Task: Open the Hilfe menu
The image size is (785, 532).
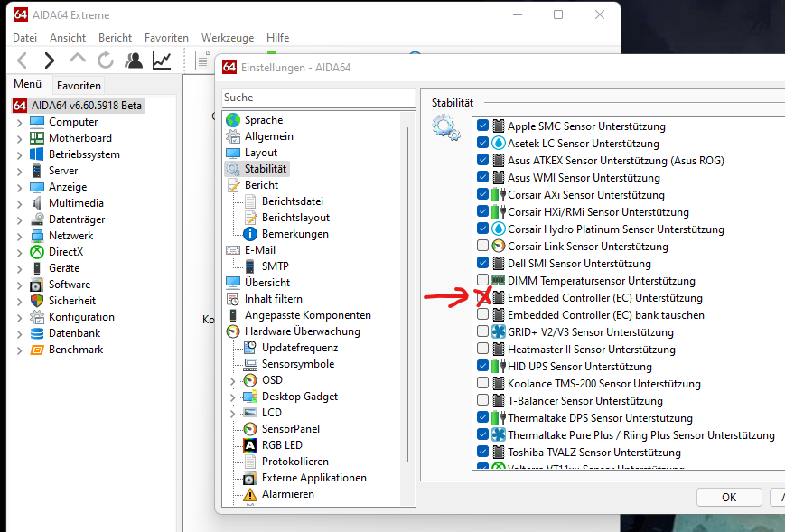Action: (x=278, y=38)
